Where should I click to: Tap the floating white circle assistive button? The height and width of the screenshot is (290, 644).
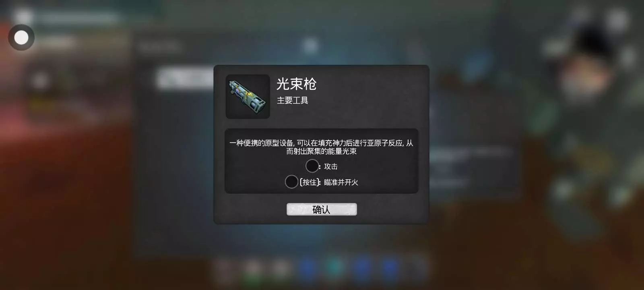pyautogui.click(x=21, y=37)
